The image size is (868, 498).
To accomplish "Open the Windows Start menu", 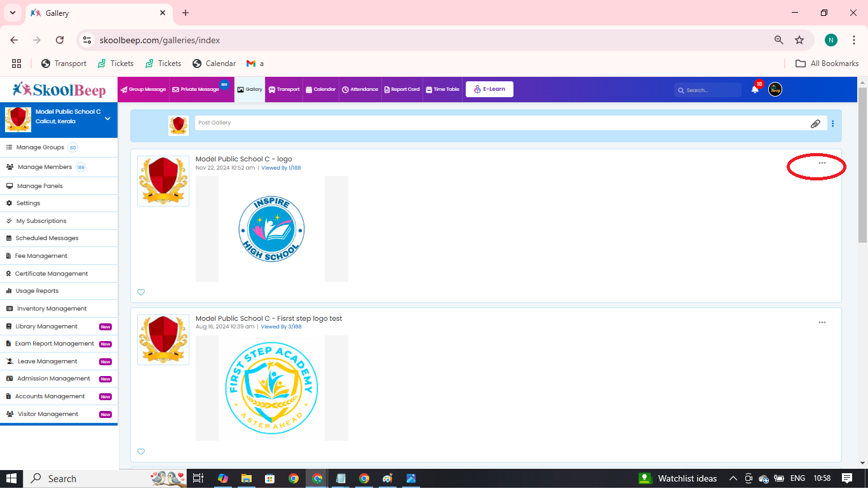I will pos(11,478).
